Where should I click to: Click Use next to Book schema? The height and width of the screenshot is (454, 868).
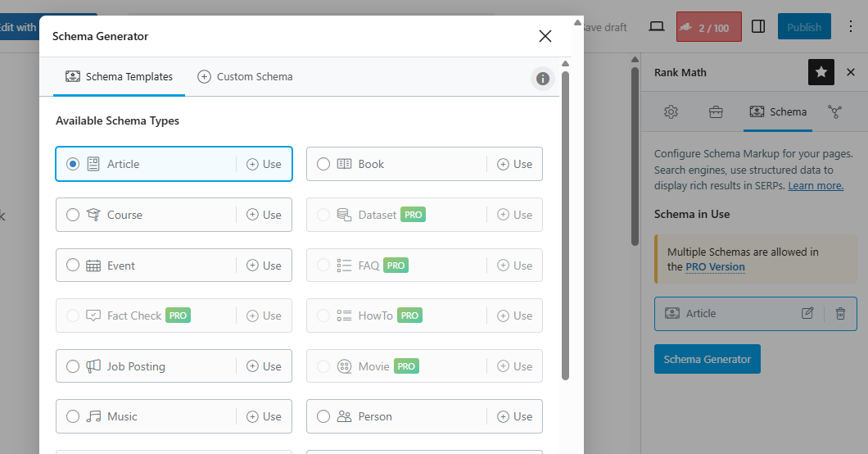(515, 164)
